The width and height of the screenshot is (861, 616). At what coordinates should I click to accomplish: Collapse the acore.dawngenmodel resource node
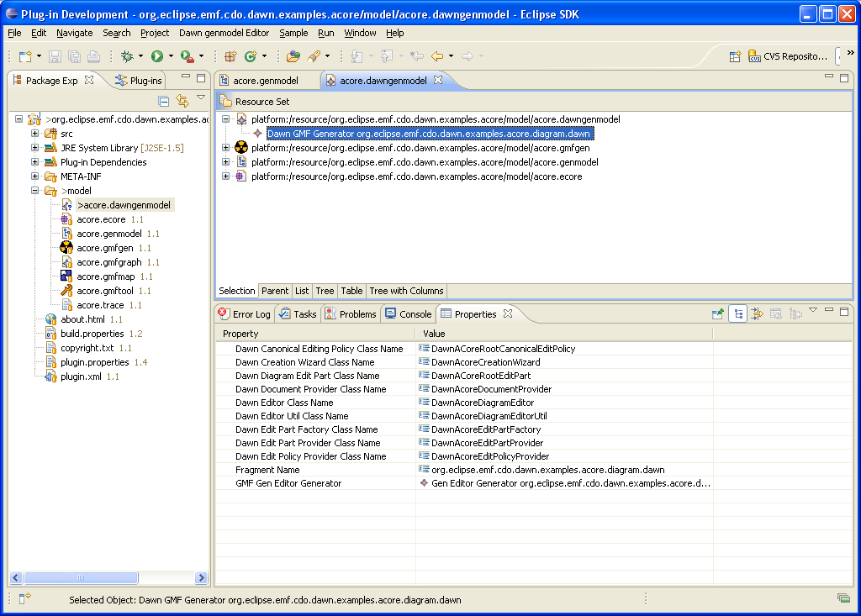point(225,119)
